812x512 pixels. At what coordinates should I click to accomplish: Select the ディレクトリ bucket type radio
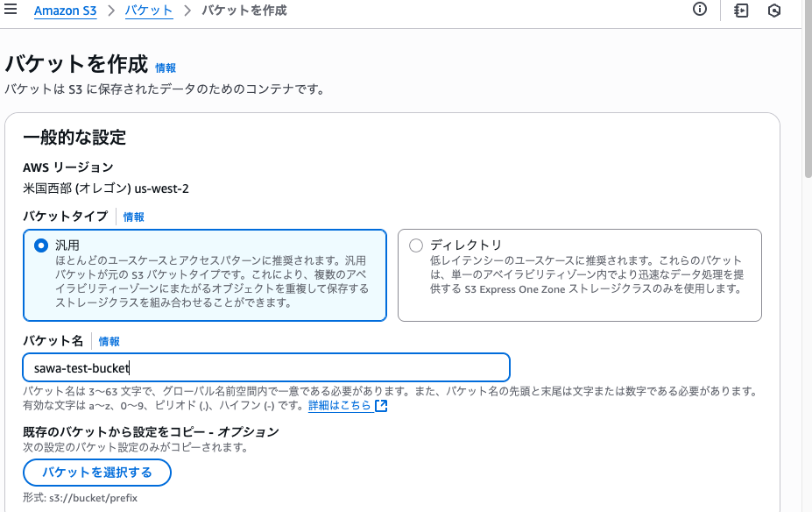click(x=416, y=245)
